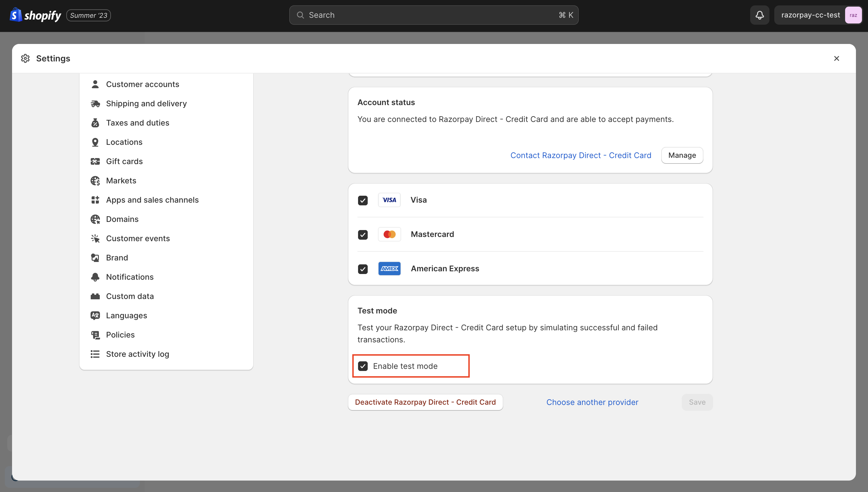
Task: Click the Account status heading
Action: [386, 102]
